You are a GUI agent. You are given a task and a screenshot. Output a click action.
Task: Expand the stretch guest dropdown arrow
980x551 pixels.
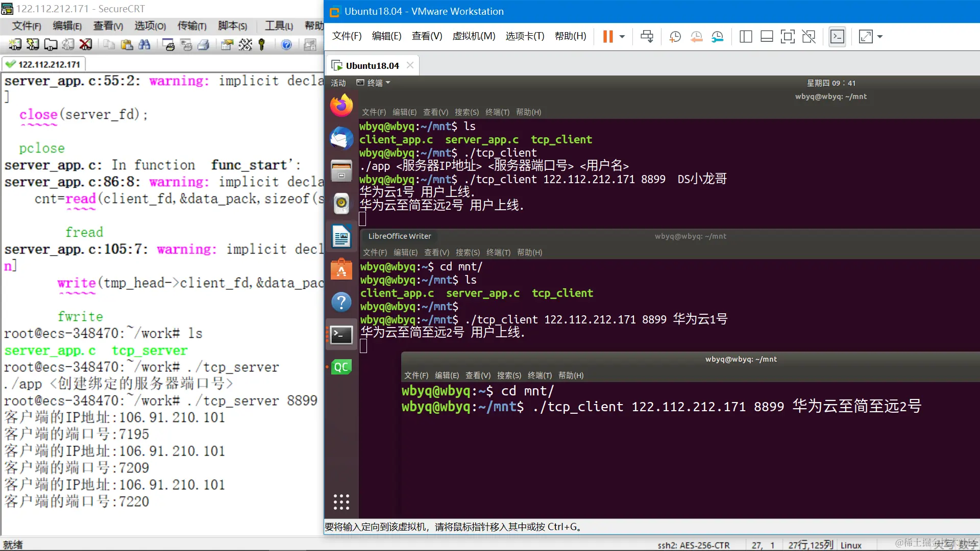tap(880, 37)
